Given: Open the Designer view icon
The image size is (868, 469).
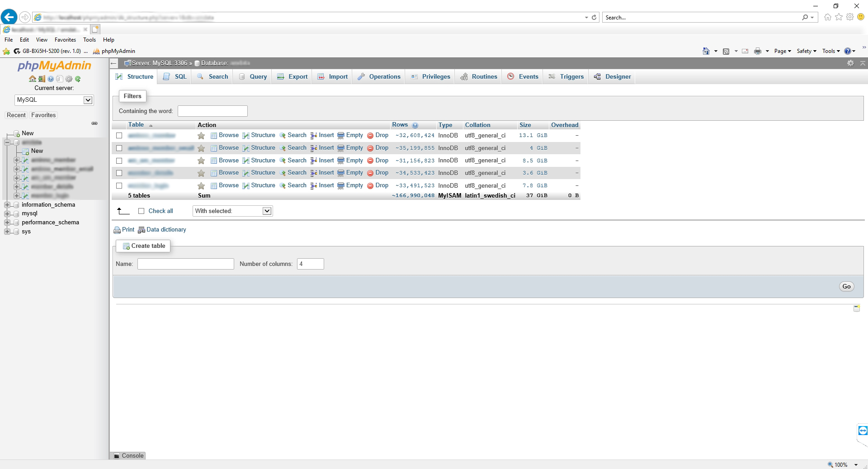Looking at the screenshot, I should click(598, 76).
